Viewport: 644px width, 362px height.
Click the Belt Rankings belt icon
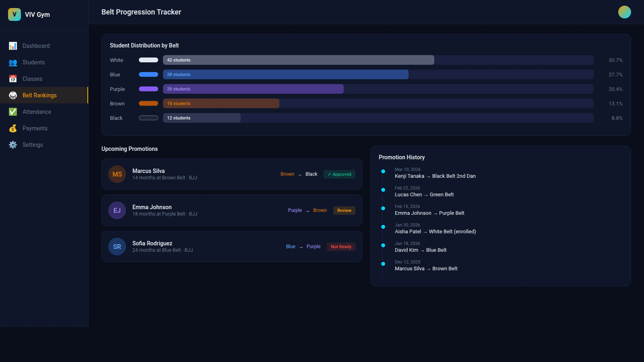coord(13,95)
